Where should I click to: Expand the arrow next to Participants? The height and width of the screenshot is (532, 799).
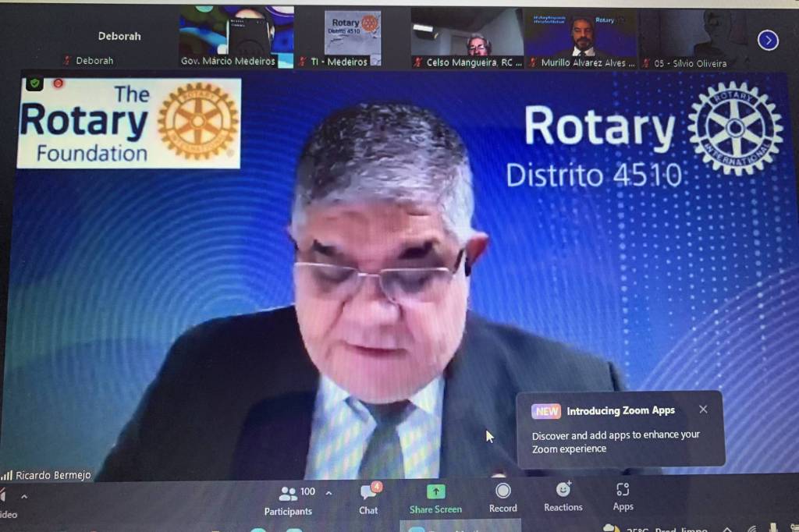(328, 493)
